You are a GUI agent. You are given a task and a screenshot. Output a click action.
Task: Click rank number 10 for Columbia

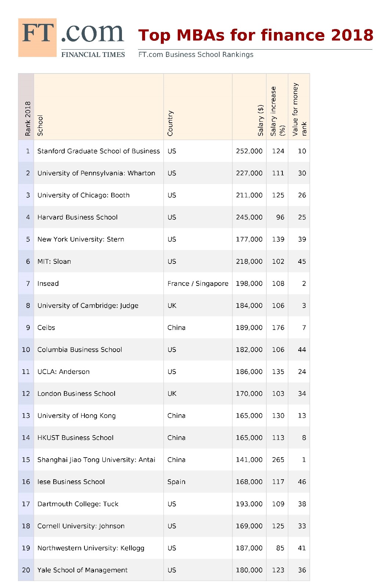point(26,349)
